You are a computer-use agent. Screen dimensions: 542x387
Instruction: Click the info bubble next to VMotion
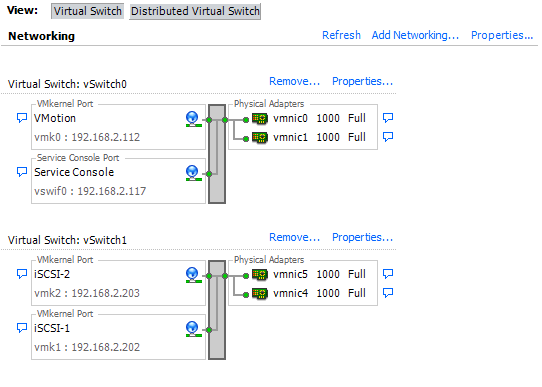pyautogui.click(x=22, y=118)
